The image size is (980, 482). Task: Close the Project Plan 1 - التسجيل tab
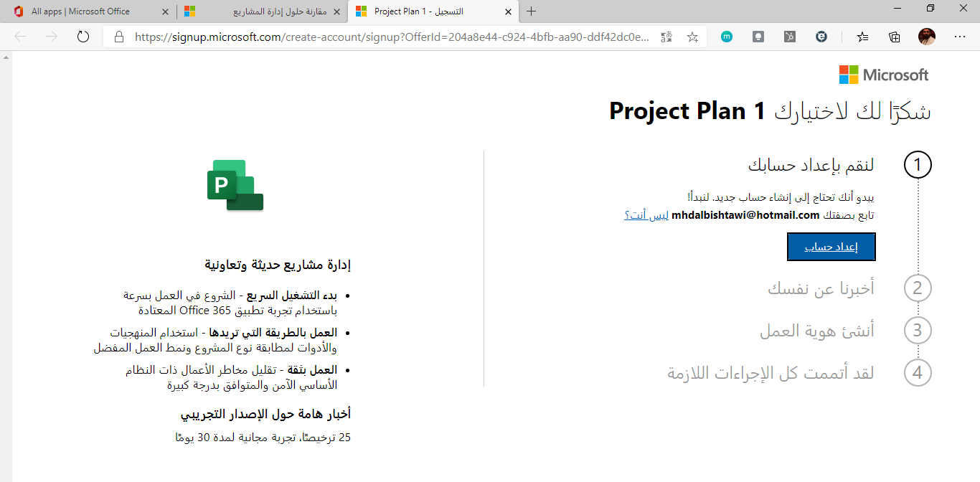pos(508,11)
